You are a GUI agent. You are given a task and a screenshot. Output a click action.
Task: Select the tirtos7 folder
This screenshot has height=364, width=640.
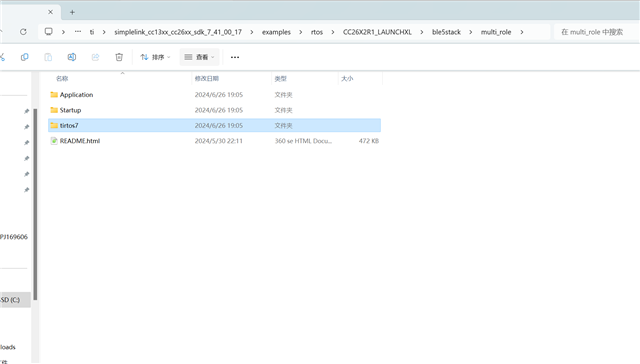214,125
